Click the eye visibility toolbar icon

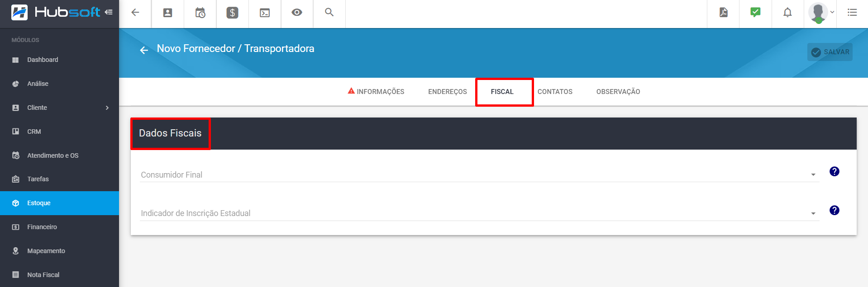pos(297,12)
